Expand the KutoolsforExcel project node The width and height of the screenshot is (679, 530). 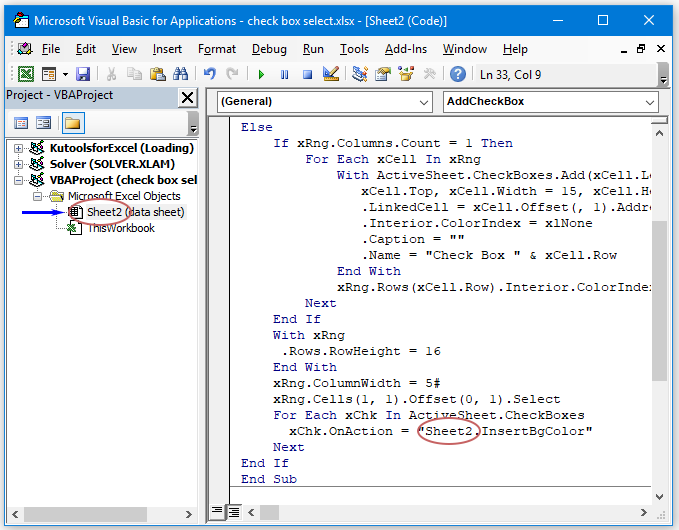tap(20, 148)
